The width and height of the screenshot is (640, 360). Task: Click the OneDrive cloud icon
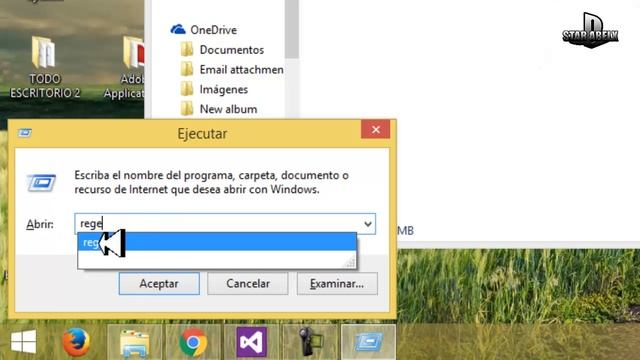[178, 29]
